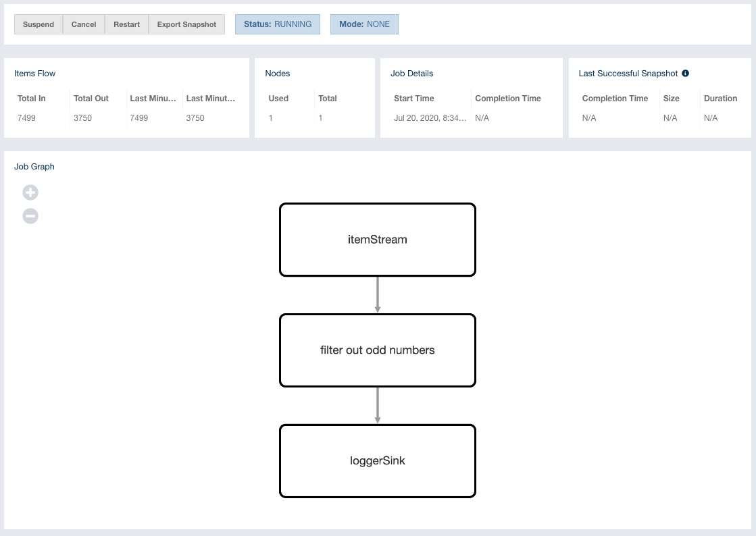This screenshot has height=536, width=756.
Task: Click the arrow from itemStream to filter
Action: point(377,294)
